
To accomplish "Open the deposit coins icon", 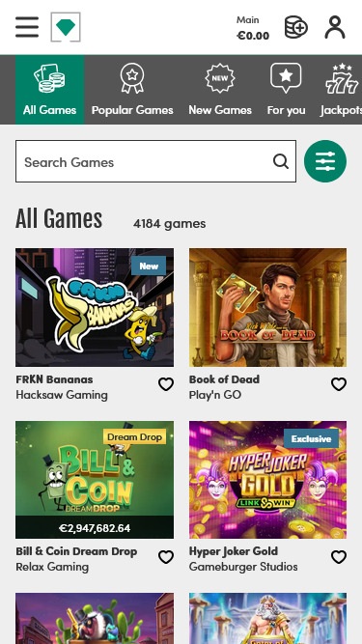I will pos(296,27).
